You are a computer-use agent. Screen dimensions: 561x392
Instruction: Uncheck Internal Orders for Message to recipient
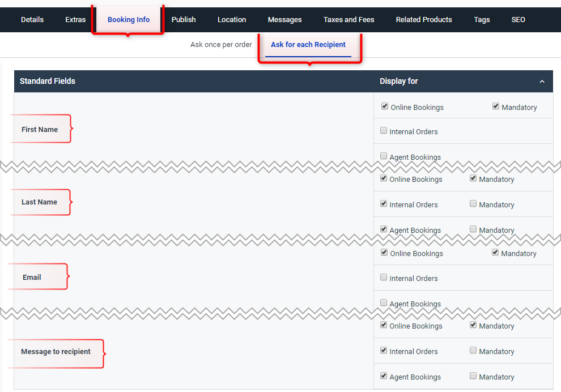384,350
